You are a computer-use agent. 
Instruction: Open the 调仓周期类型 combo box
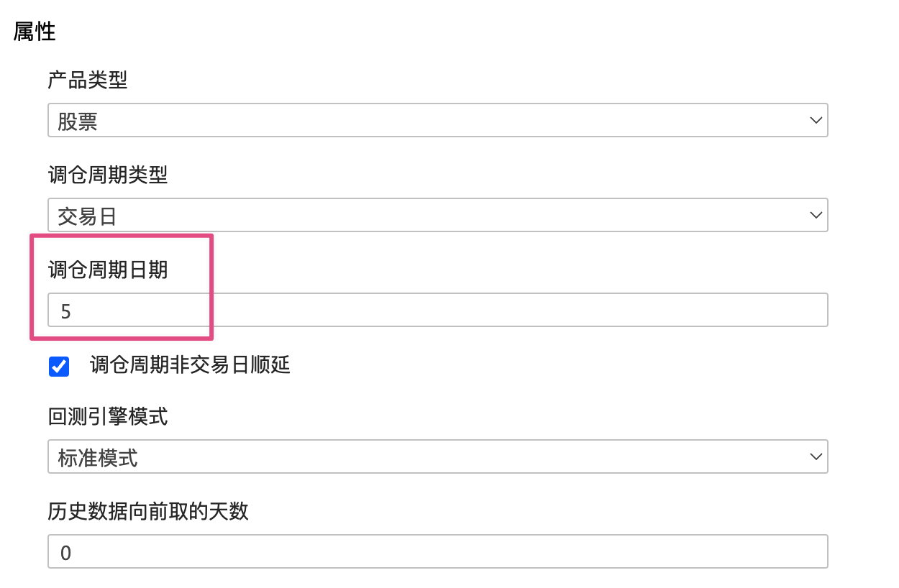[x=437, y=216]
